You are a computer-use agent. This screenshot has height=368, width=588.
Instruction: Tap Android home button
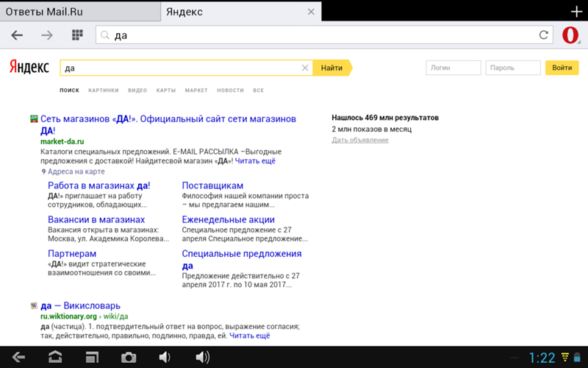(x=55, y=357)
